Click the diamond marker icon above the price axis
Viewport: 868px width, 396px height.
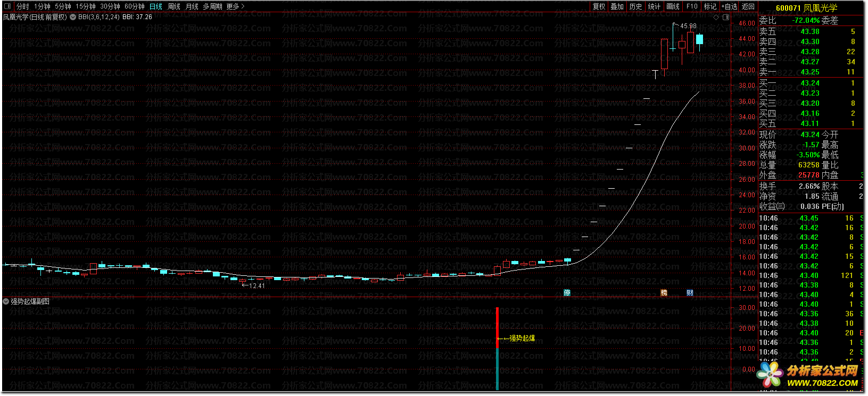(716, 17)
